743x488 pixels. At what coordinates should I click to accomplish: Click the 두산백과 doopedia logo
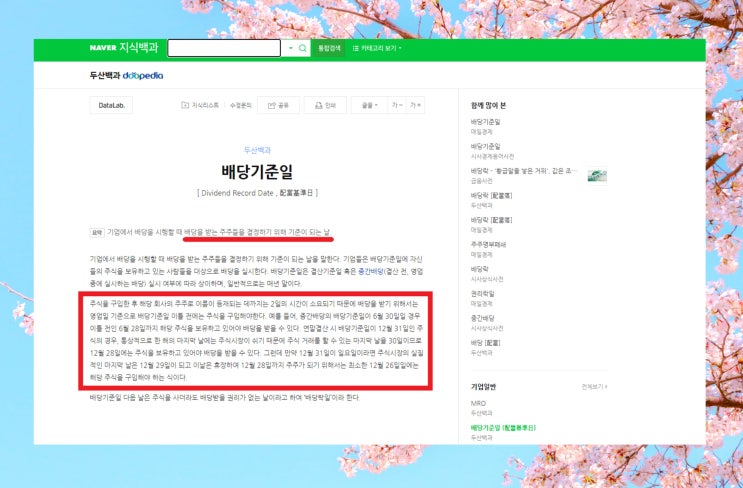point(127,75)
